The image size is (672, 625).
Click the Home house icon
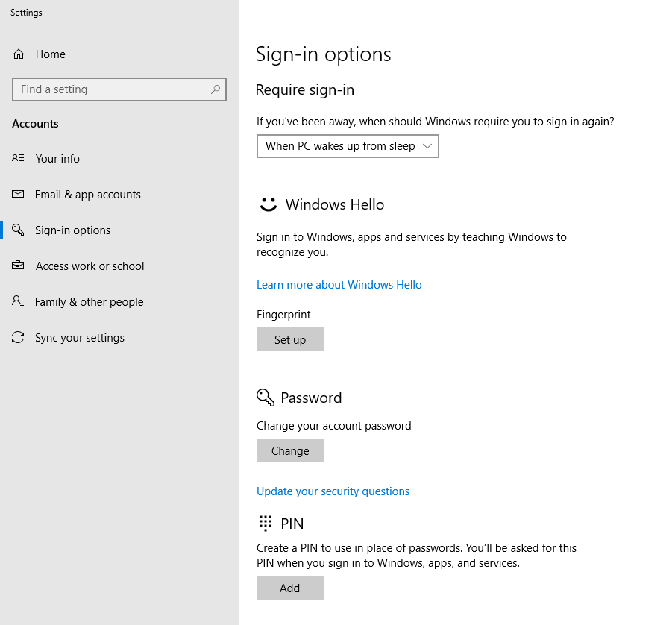[19, 54]
